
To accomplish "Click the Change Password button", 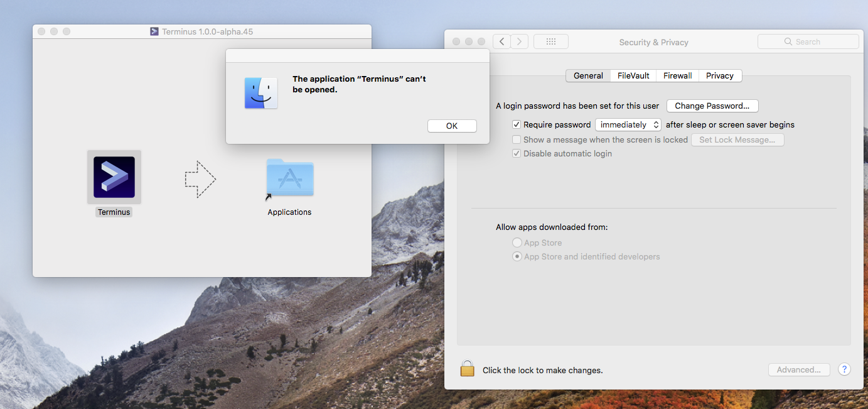I will 712,106.
